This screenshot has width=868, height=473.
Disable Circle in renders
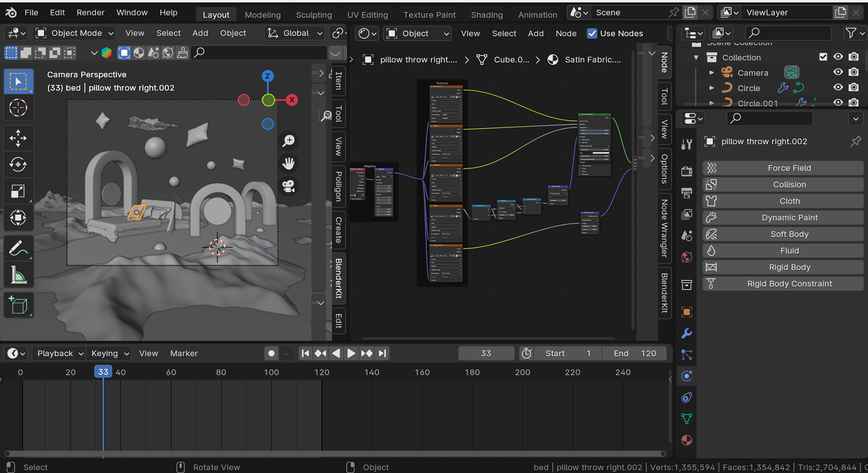tap(854, 88)
